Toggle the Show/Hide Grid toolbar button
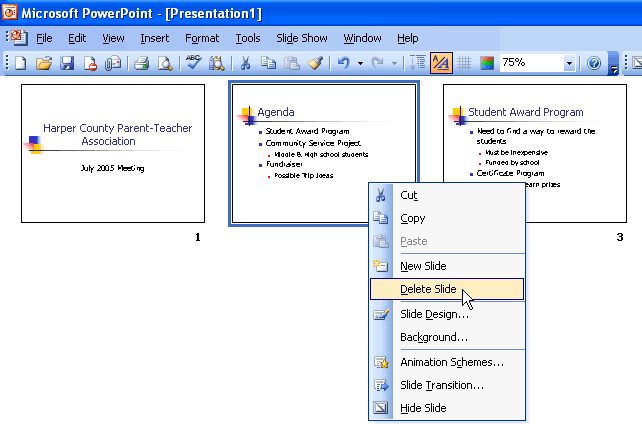 click(464, 63)
